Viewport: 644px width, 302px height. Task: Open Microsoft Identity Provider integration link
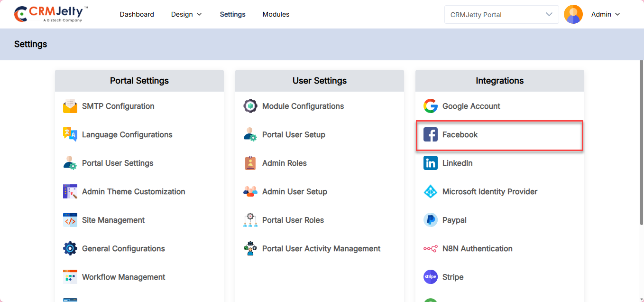489,192
